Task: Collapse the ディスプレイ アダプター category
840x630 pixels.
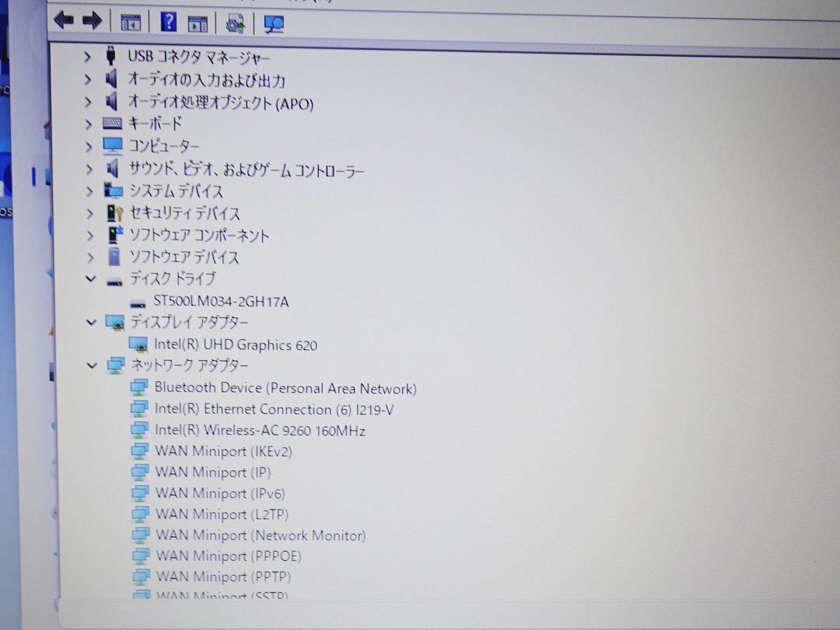Action: coord(91,323)
